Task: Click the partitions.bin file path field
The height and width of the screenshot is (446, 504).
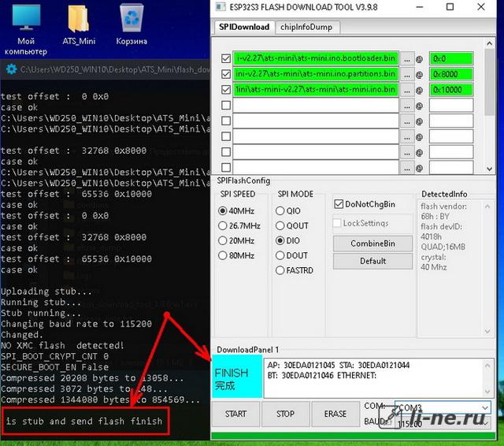Action: (x=316, y=74)
